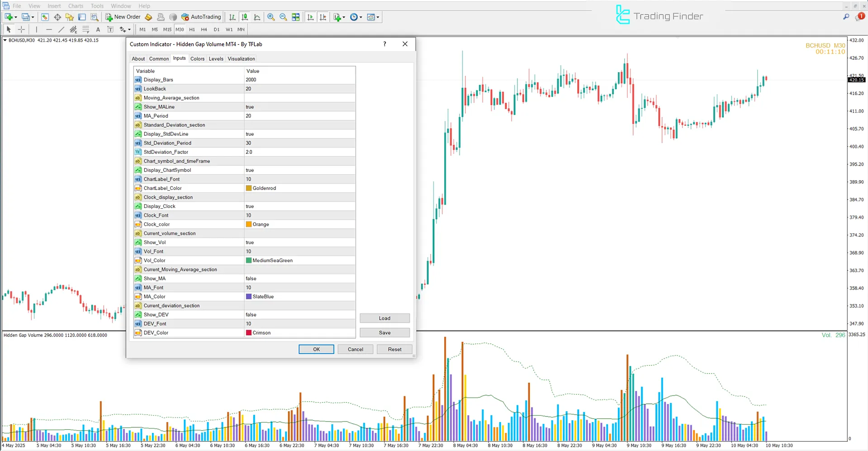
Task: Open the Charts menu
Action: click(75, 6)
